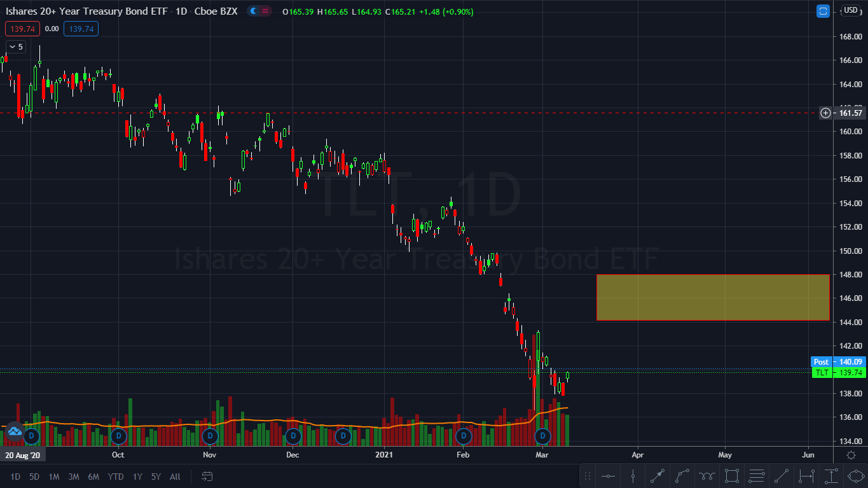Screen dimensions: 868x488
Task: Click the 0.00 spread value
Action: (x=52, y=29)
